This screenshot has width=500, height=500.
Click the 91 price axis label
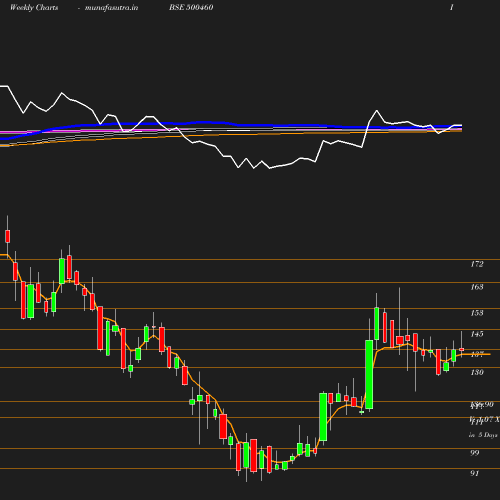tap(475, 473)
